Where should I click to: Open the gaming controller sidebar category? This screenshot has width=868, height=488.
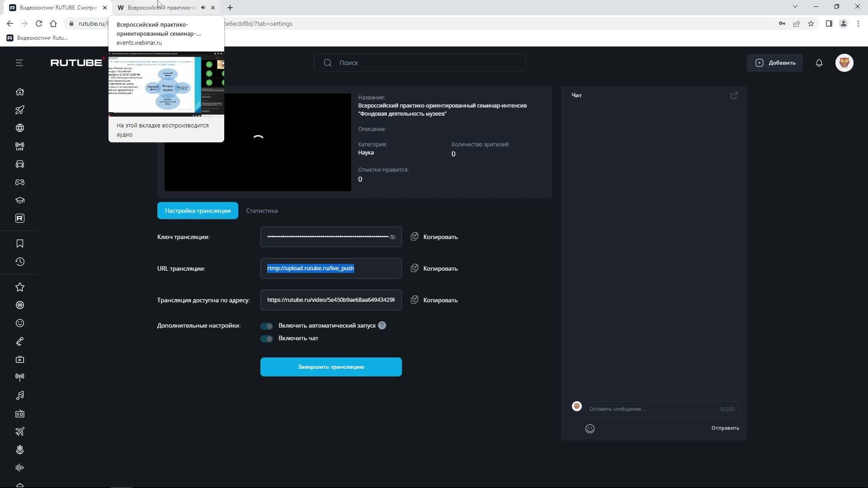[x=19, y=183]
